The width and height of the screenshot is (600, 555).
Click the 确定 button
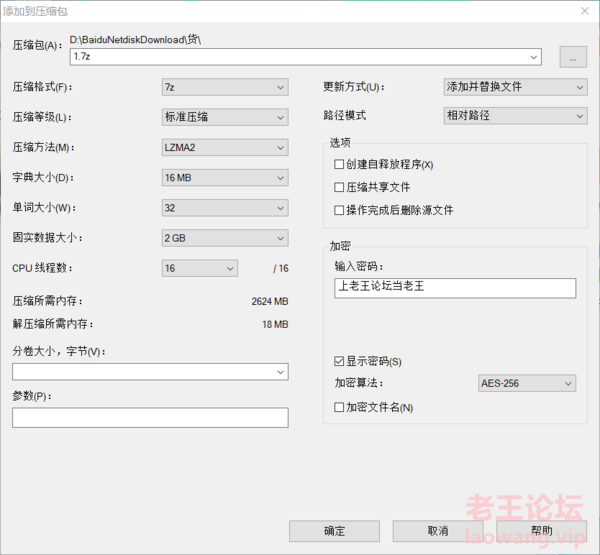point(334,531)
